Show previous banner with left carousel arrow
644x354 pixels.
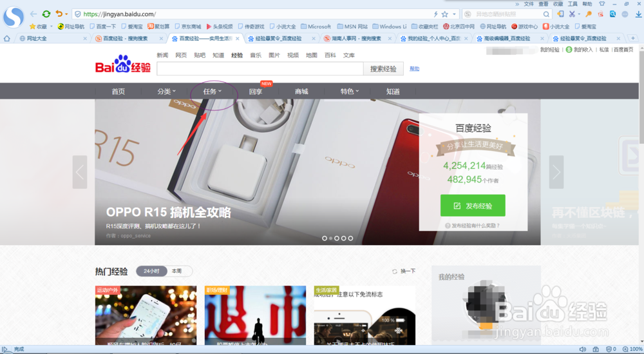[80, 172]
